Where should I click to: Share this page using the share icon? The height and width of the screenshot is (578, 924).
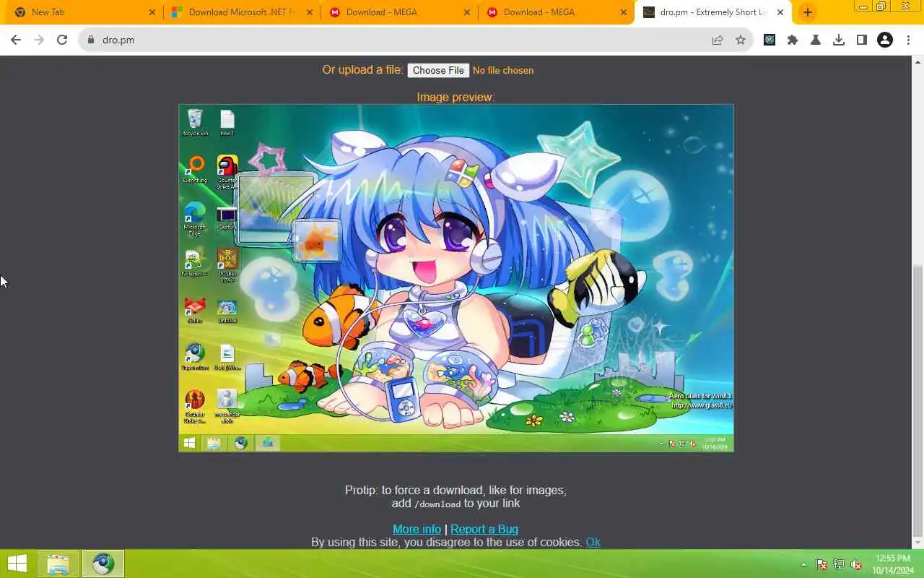coord(718,40)
